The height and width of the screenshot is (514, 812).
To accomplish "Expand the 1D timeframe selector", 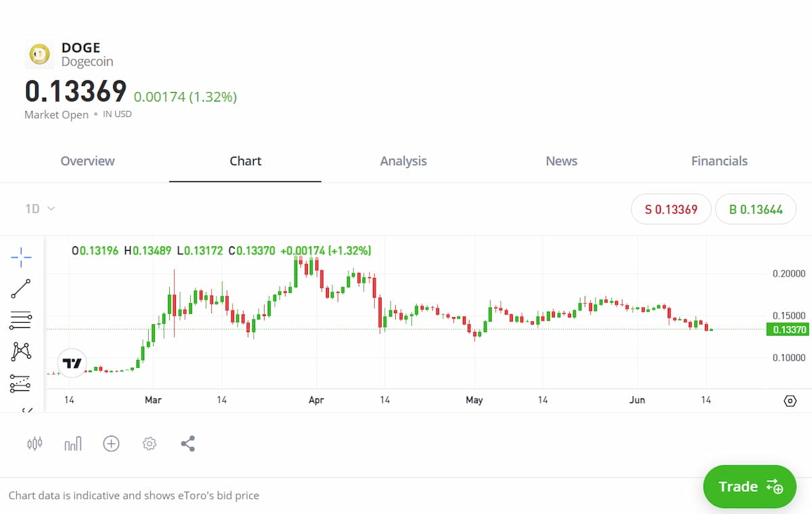I will [x=41, y=208].
